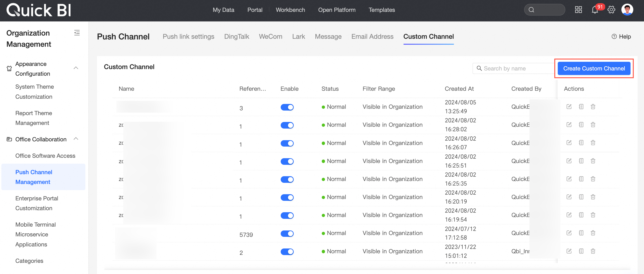The width and height of the screenshot is (644, 274).
Task: Toggle Enable switch for row created 16:20:19
Action: coord(287,197)
